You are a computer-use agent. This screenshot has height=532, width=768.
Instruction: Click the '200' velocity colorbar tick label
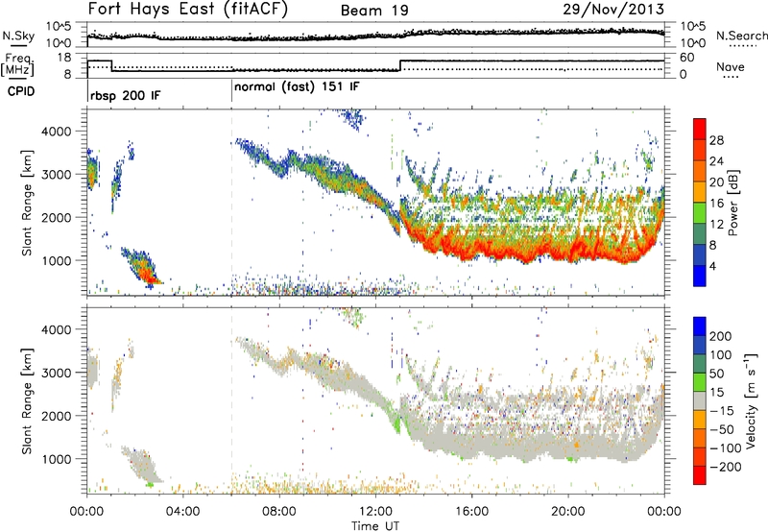point(721,336)
